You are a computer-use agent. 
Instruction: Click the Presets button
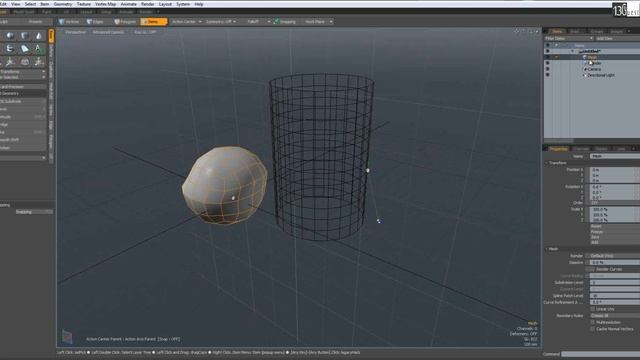coord(35,22)
